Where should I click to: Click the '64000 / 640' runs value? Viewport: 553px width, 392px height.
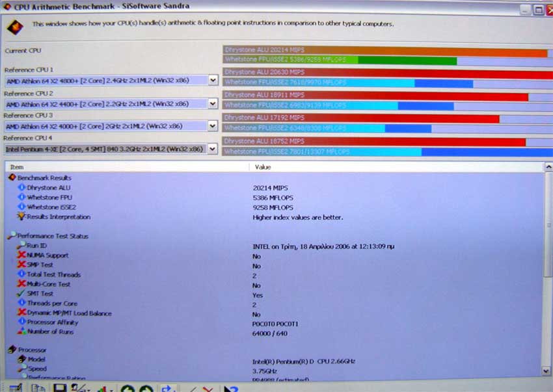click(270, 333)
